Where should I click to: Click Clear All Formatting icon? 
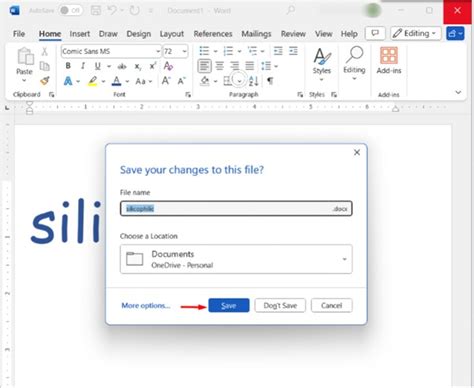(x=168, y=66)
